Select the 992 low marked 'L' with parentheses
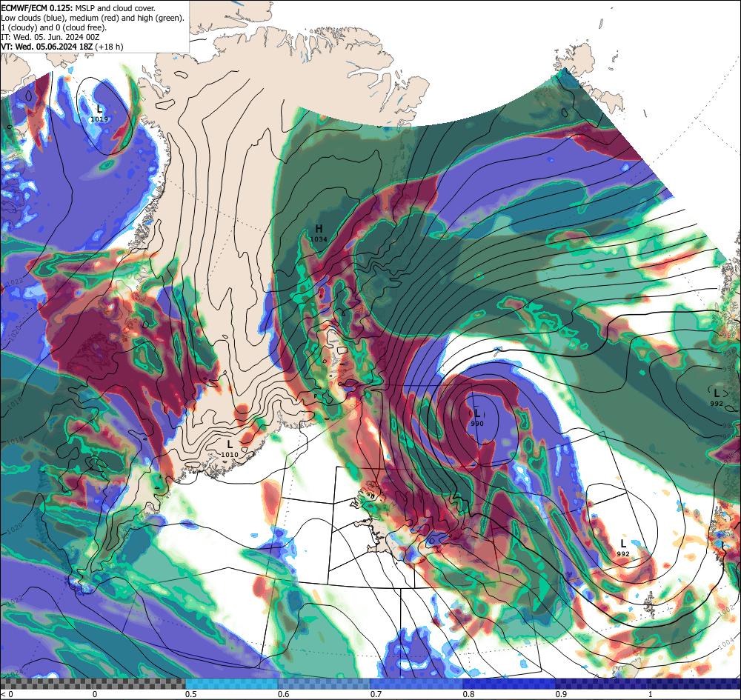741x700 pixels. click(717, 397)
